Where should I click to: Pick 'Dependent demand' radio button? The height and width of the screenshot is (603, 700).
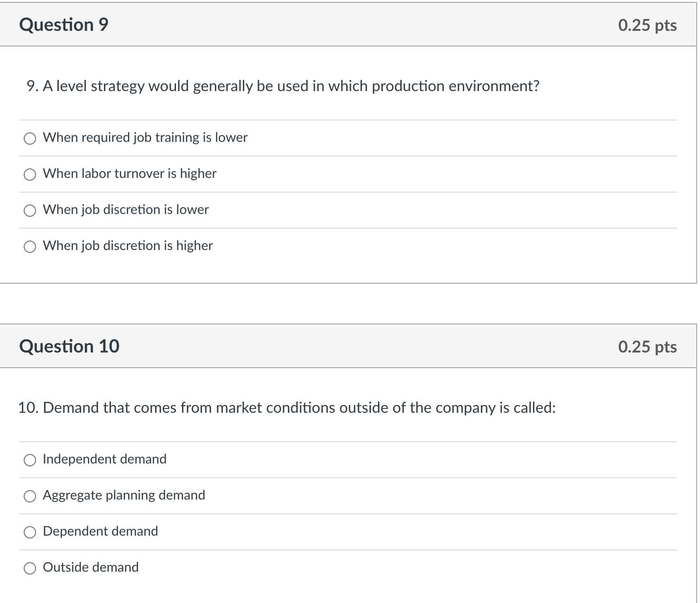point(30,532)
